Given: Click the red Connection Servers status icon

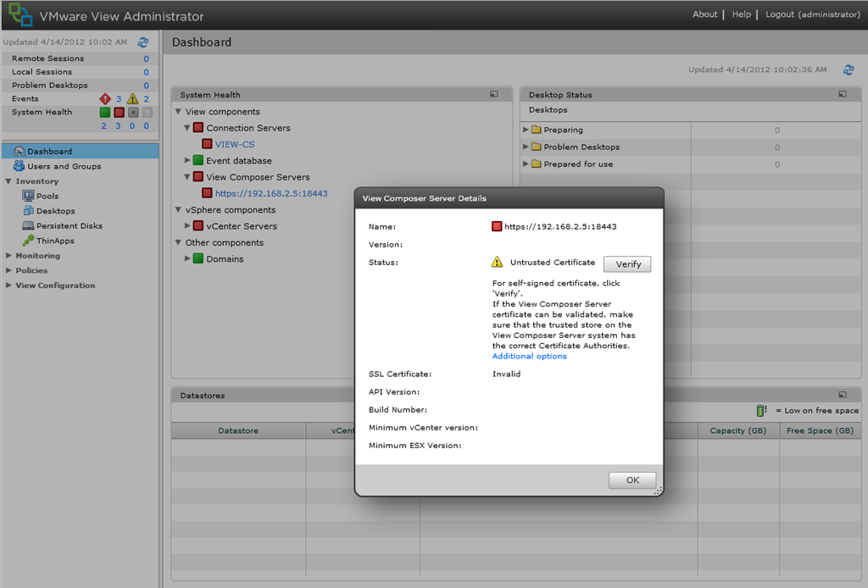Looking at the screenshot, I should click(198, 128).
